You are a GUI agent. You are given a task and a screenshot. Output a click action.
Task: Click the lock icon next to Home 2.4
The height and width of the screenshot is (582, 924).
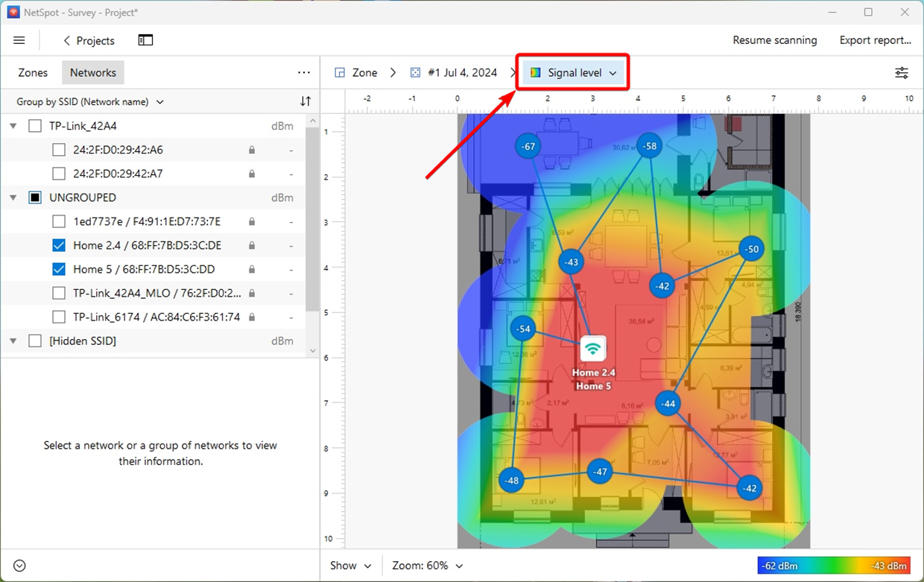tap(252, 245)
